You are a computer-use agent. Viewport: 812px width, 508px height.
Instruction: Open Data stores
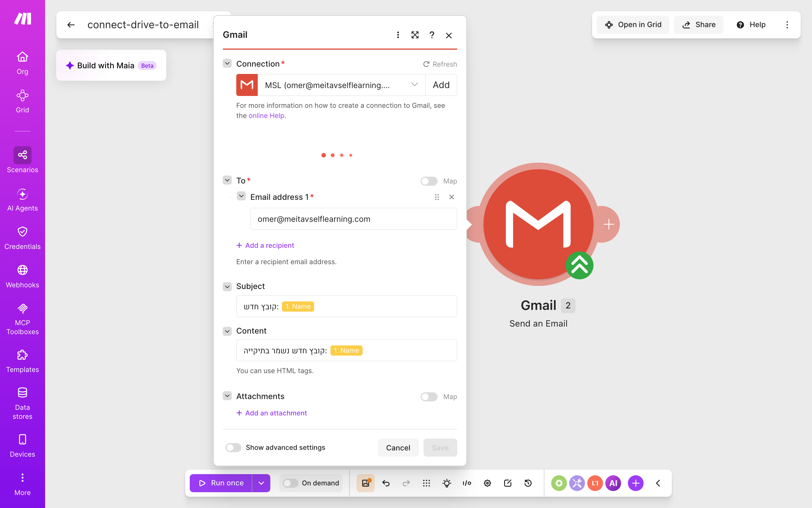(x=23, y=403)
